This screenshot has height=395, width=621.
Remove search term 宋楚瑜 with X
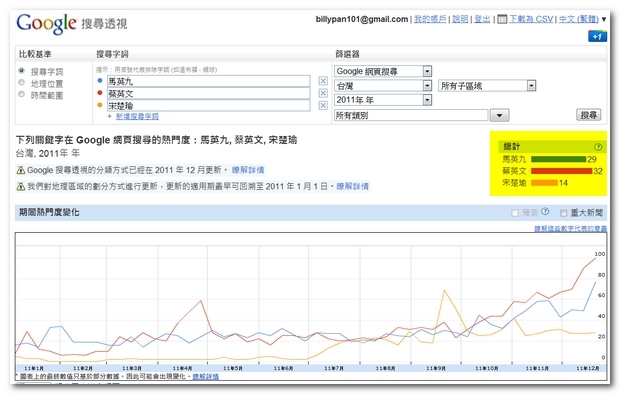[x=323, y=105]
